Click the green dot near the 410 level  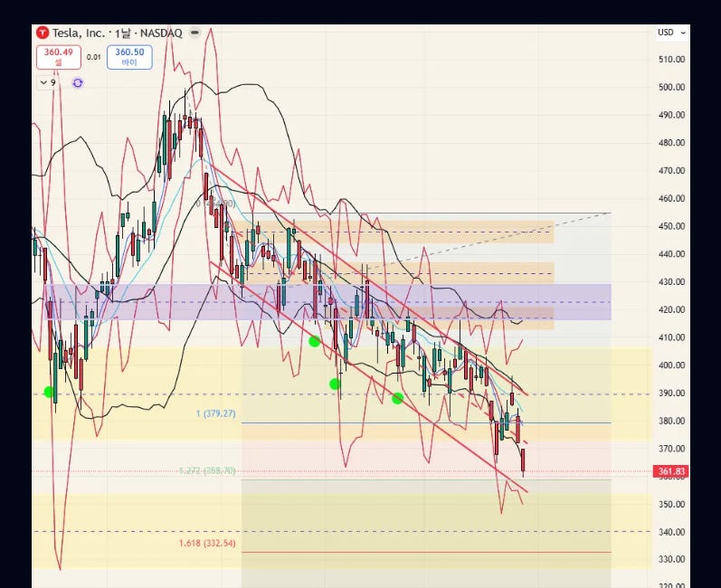point(315,341)
